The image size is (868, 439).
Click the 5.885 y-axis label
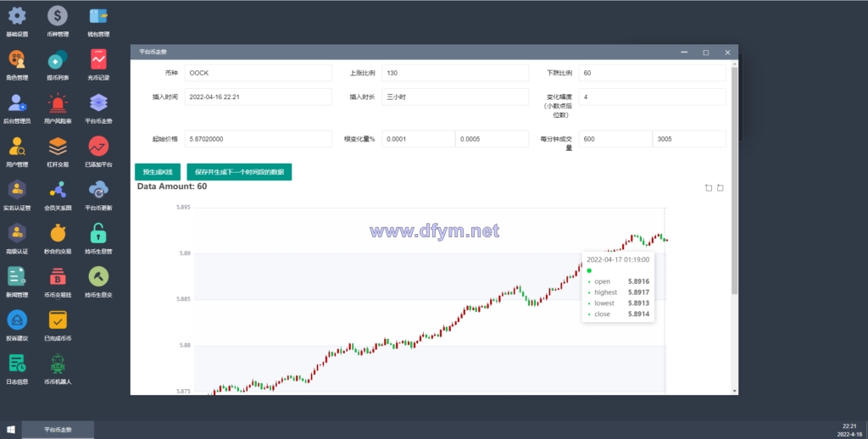[x=183, y=299]
